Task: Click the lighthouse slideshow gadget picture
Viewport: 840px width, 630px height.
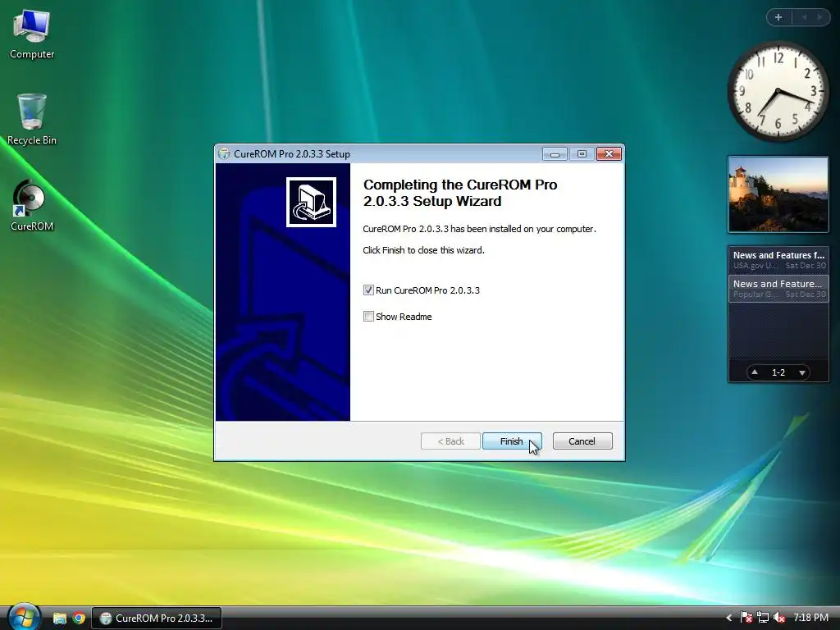Action: tap(778, 194)
